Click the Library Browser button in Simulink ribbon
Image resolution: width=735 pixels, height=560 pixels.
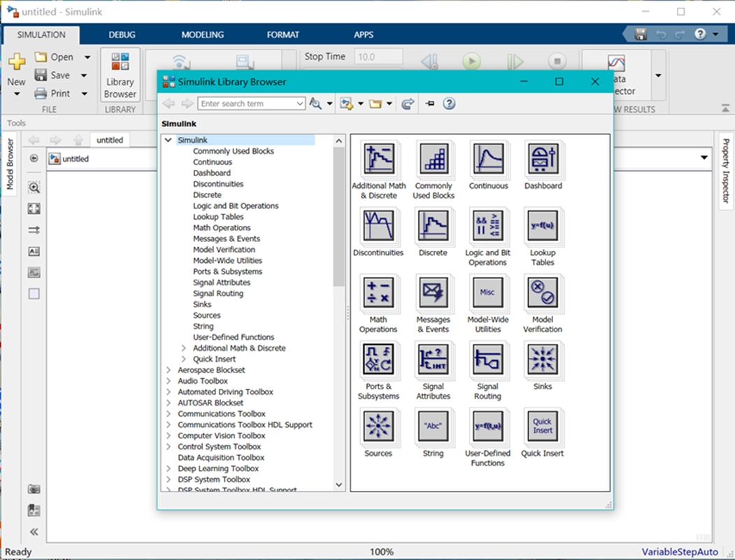point(120,75)
